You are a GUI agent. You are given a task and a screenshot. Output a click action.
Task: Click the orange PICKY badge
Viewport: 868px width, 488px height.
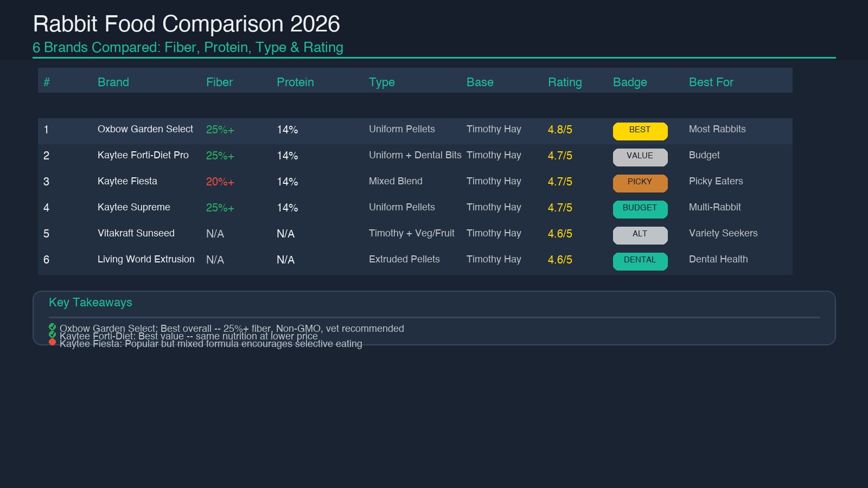coord(640,183)
